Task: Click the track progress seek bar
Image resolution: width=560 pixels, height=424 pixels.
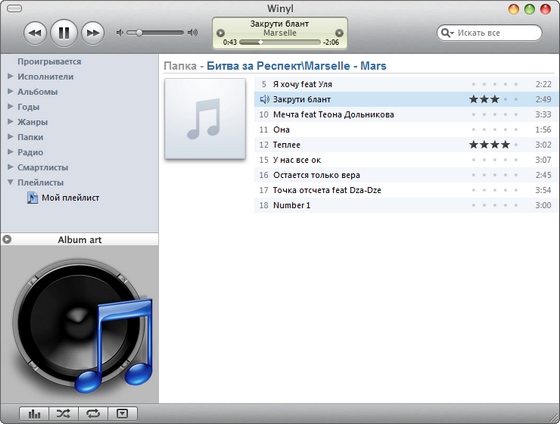Action: 280,42
